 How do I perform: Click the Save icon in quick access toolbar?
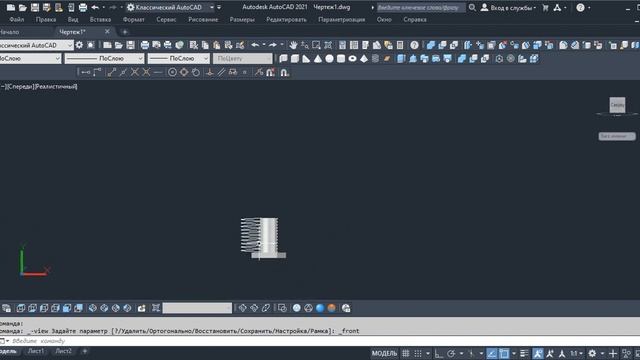[x=35, y=7]
